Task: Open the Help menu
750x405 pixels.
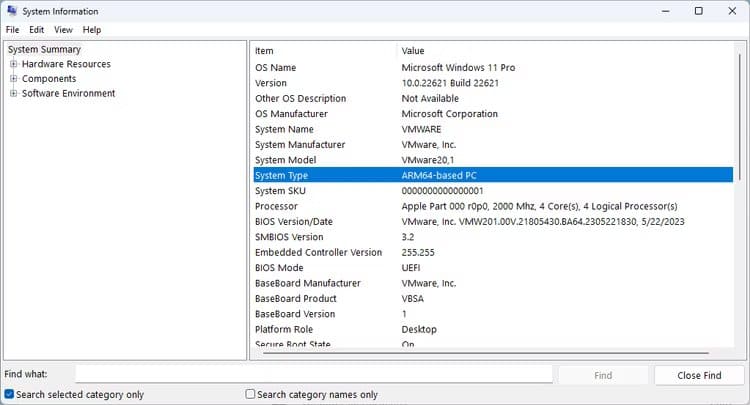Action: tap(92, 30)
